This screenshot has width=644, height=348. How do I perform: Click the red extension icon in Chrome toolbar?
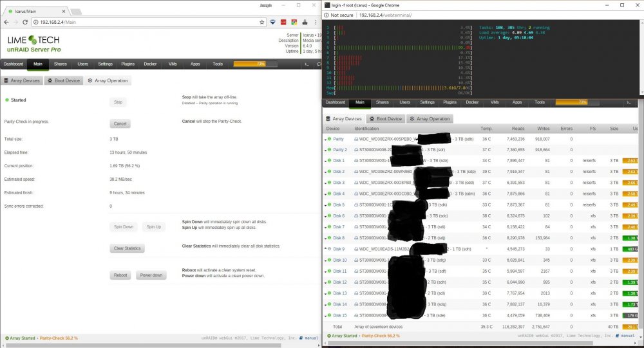283,22
